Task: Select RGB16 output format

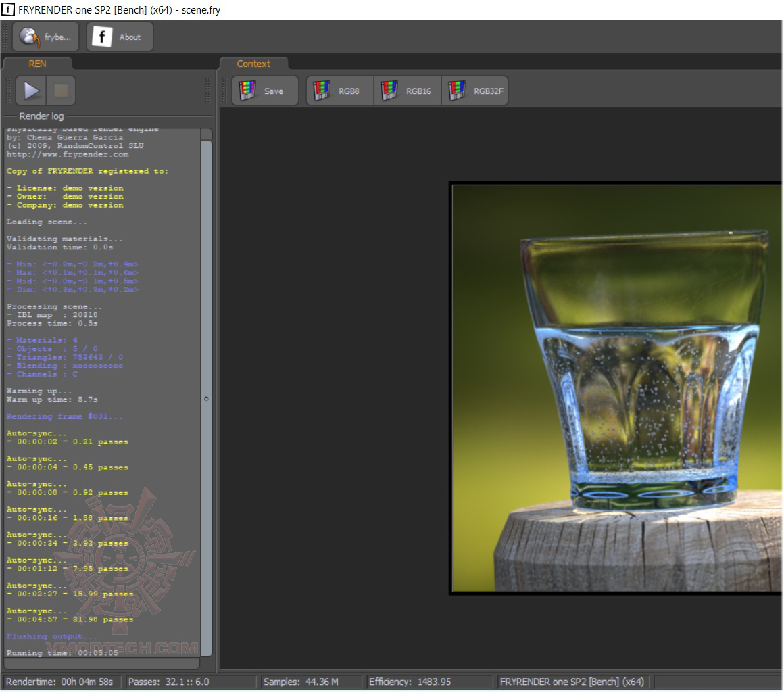Action: click(408, 91)
